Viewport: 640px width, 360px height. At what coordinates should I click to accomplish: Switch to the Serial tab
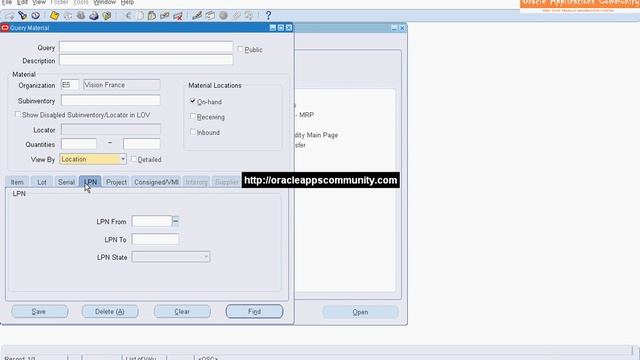66,182
